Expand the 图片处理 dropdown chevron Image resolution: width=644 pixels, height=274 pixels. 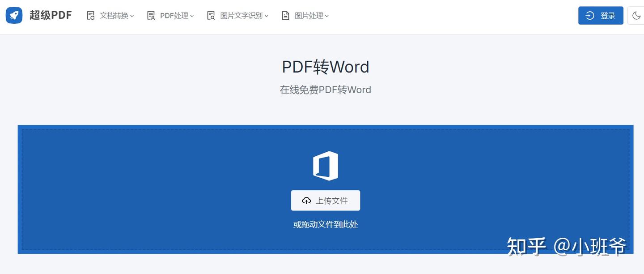[x=327, y=16]
